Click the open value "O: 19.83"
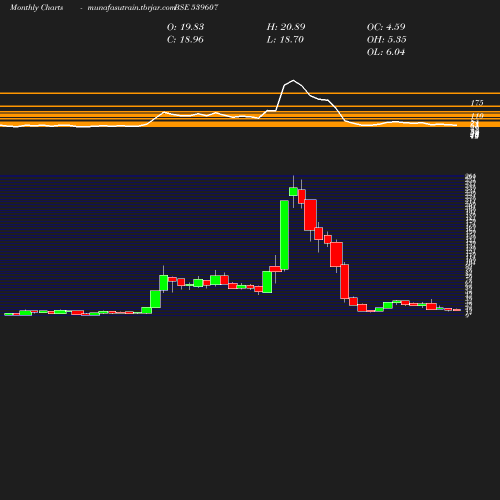The width and height of the screenshot is (500, 500). 185,27
